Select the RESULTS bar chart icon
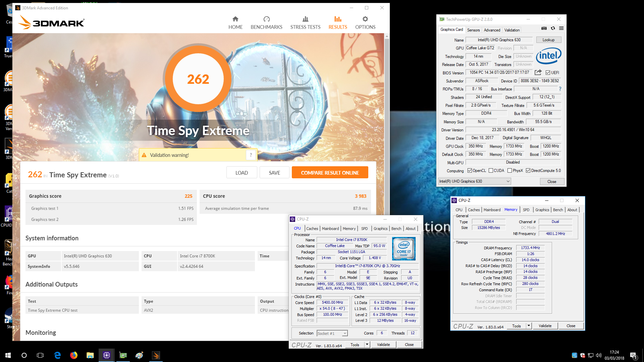644x362 pixels. tap(338, 19)
